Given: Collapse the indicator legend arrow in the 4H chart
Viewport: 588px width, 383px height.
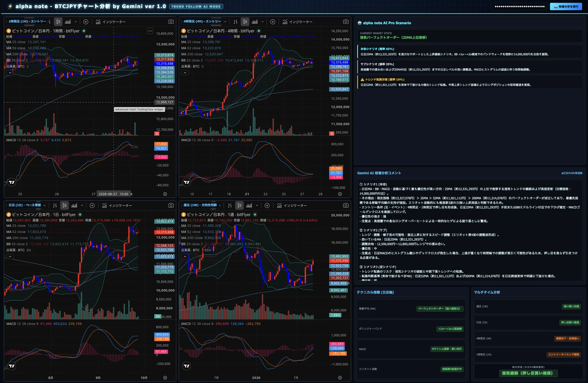Looking at the screenshot, I should [x=185, y=73].
